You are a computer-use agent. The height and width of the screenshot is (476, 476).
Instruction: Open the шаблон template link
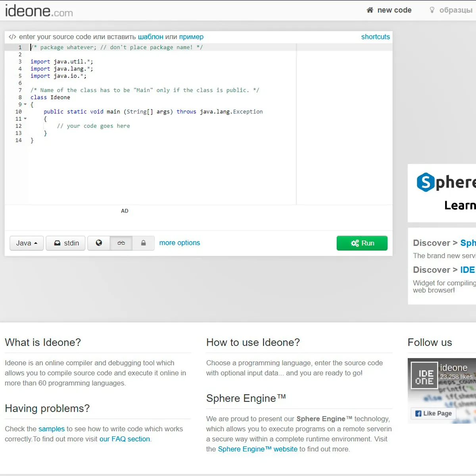tap(150, 37)
